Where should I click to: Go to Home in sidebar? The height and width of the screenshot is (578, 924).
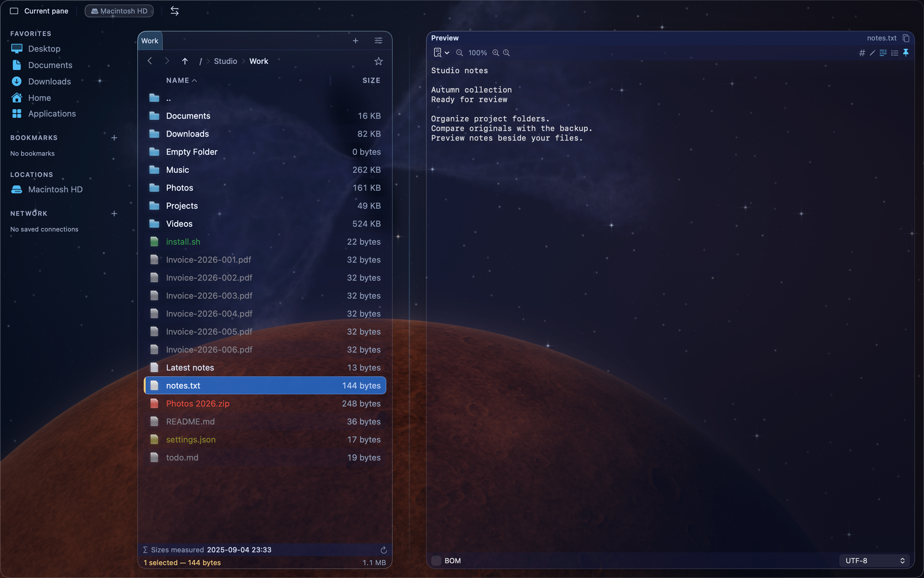tap(39, 98)
